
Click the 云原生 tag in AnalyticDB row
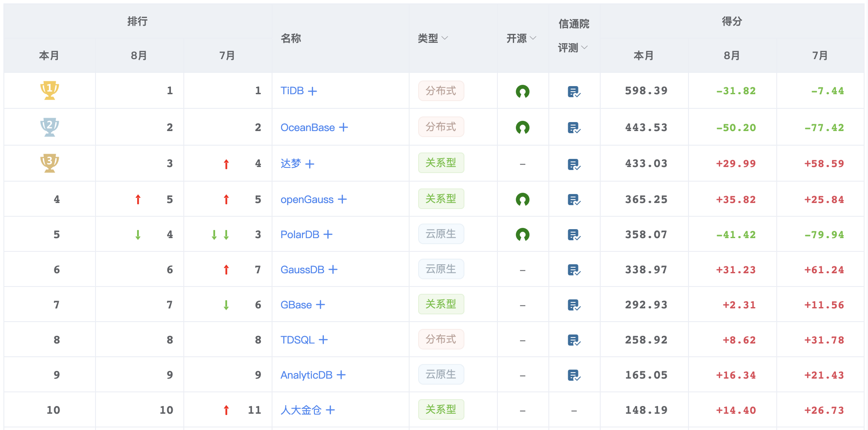[441, 374]
